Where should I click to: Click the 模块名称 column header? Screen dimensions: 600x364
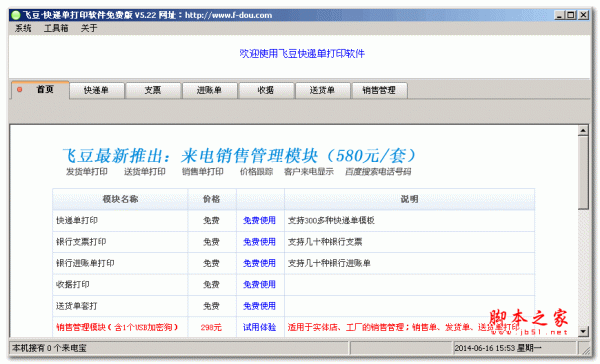pyautogui.click(x=120, y=199)
